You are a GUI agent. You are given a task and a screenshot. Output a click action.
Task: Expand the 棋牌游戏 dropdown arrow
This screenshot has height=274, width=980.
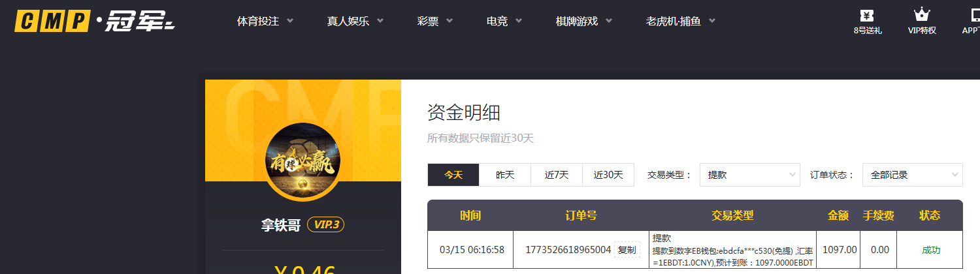609,21
